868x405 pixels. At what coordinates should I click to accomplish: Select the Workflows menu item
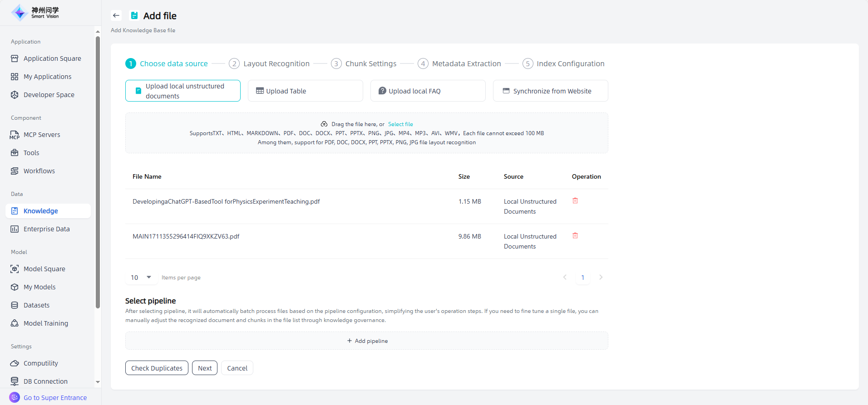pyautogui.click(x=39, y=171)
